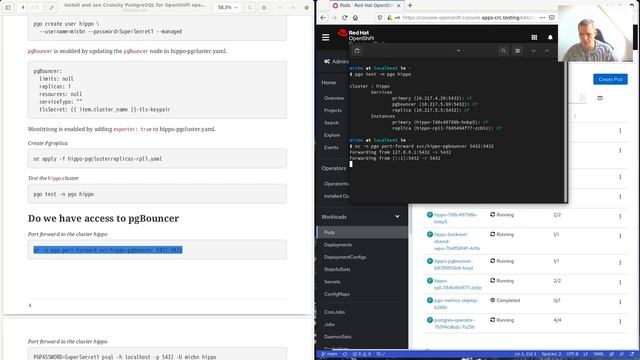Open the hippo-rpl1 pod link
Image resolution: width=640 pixels, height=360 pixels.
(458, 284)
